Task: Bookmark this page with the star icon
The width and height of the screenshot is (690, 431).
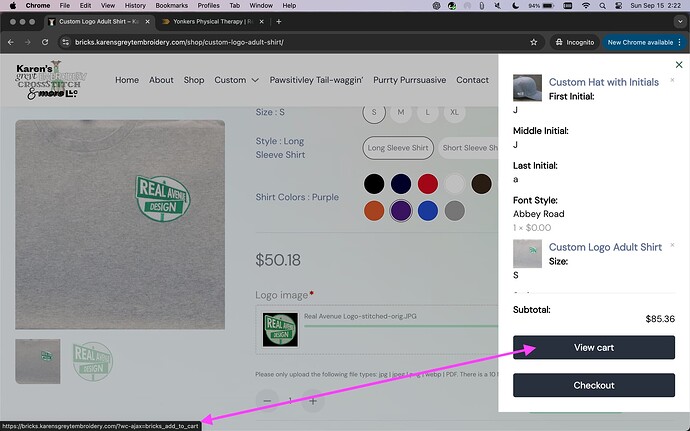Action: pos(534,42)
